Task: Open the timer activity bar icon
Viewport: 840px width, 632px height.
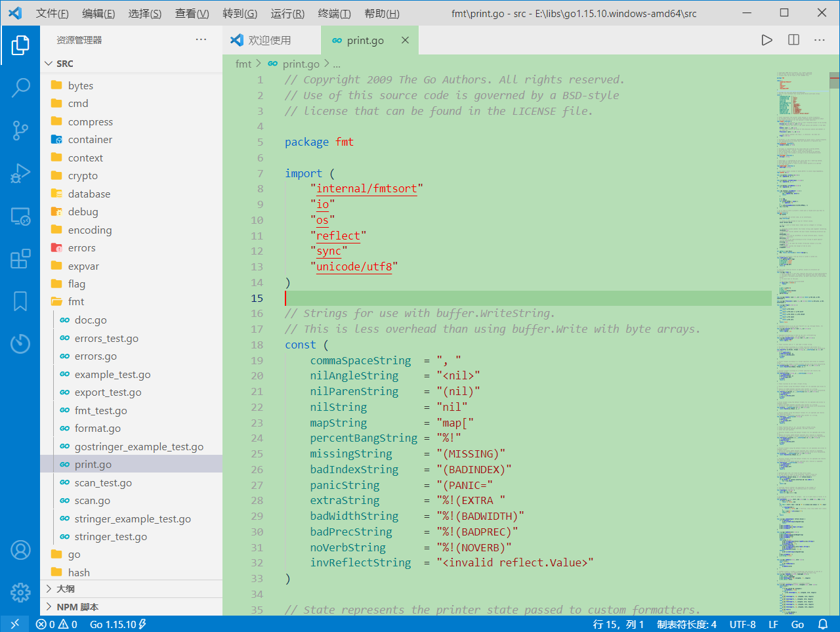Action: pos(20,343)
